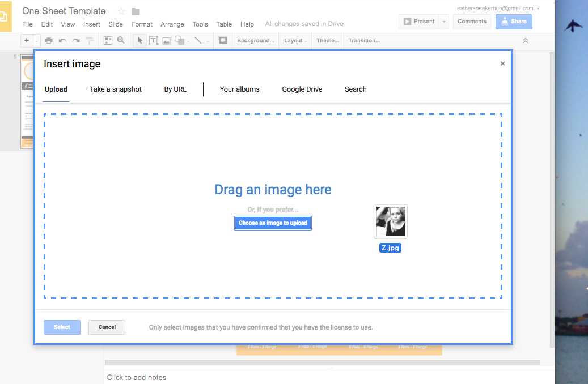This screenshot has width=588, height=384.
Task: Select the text box tool
Action: (x=153, y=40)
